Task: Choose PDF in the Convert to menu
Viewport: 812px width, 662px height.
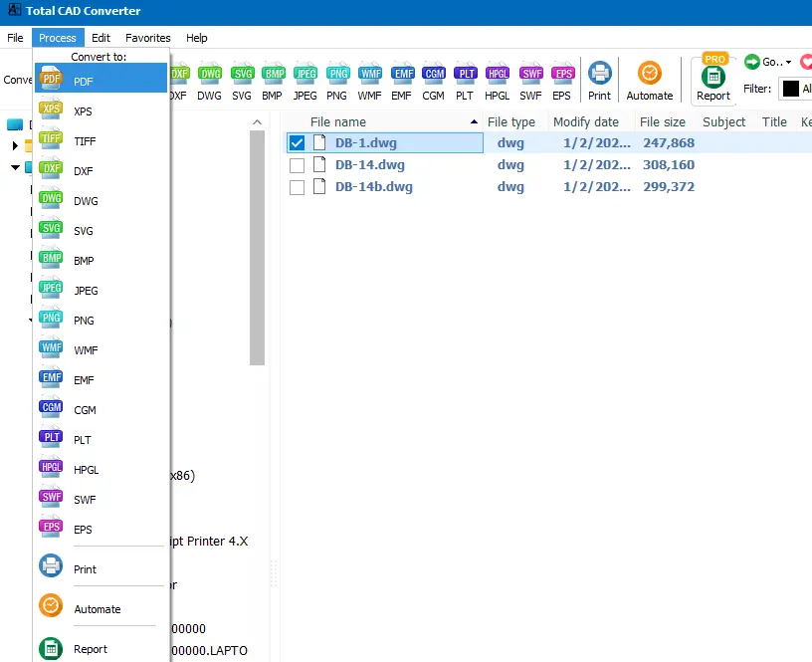Action: (101, 79)
